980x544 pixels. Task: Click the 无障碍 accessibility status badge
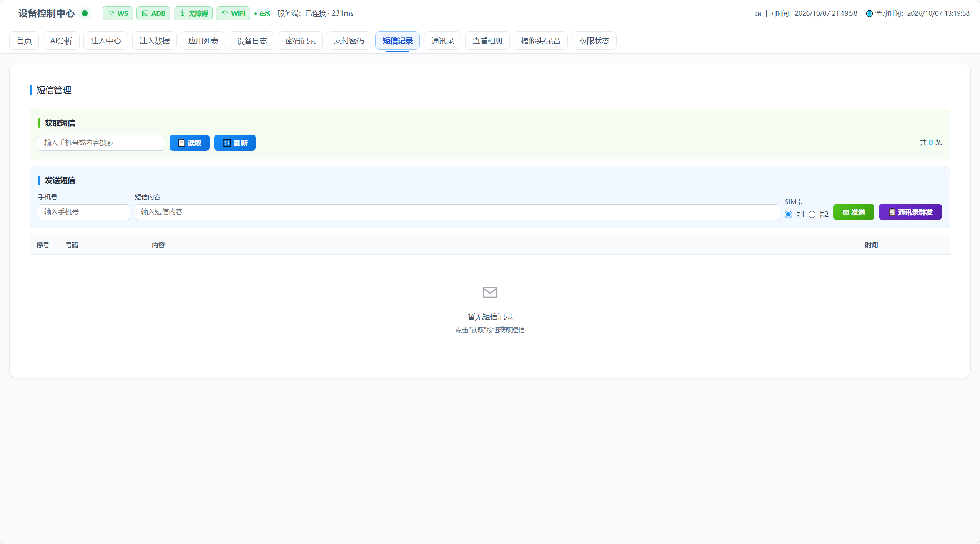point(193,13)
